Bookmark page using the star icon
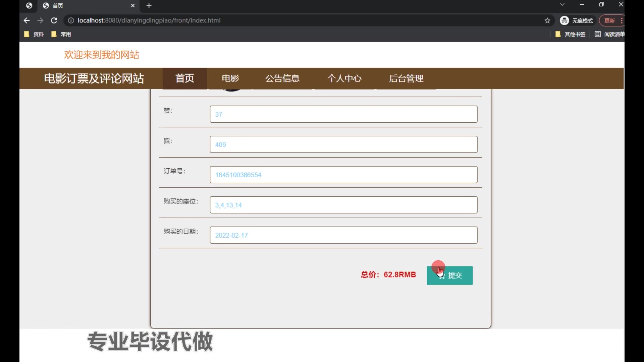 click(x=547, y=20)
